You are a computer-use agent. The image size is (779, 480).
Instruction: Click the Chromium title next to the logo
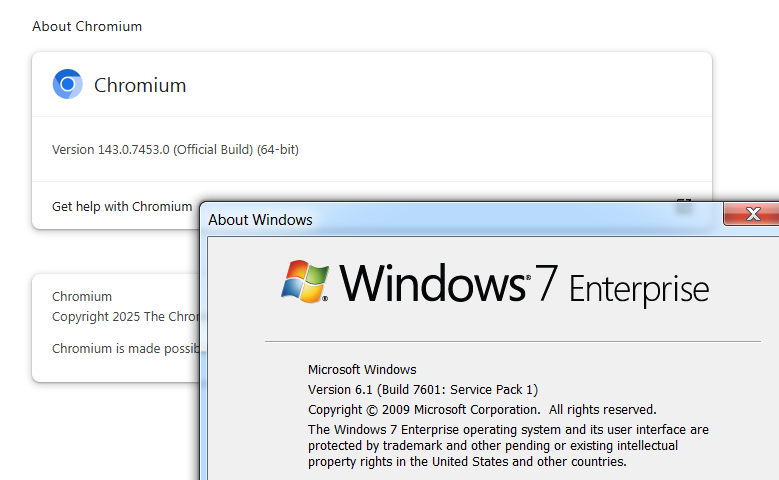coord(140,85)
